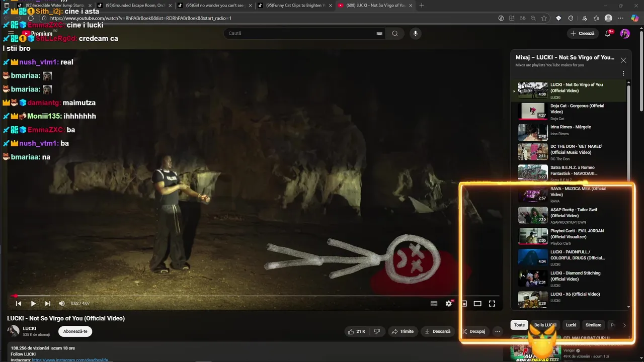The image size is (644, 362).
Task: Dislike the video
Action: [377, 331]
